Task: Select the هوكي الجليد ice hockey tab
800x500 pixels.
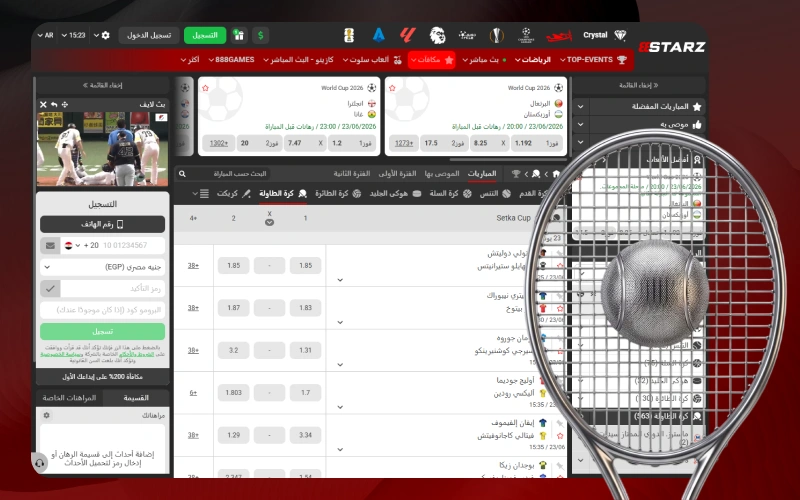Action: [x=395, y=193]
